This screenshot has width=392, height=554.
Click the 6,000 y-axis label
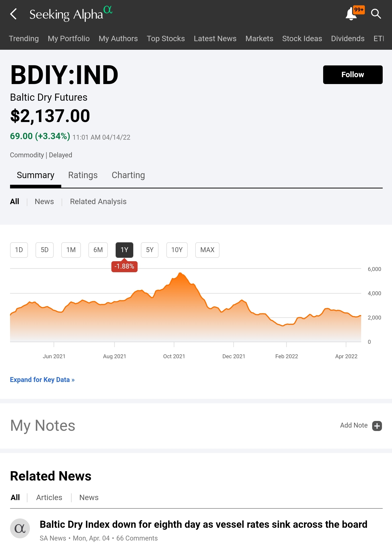pos(374,269)
